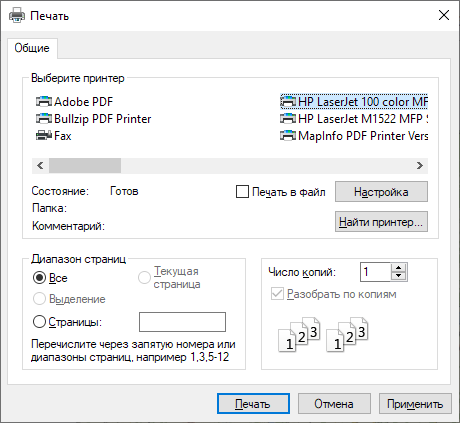The image size is (460, 423).
Task: Select the HP LaserJet M1522 MFP icon
Action: tap(288, 119)
